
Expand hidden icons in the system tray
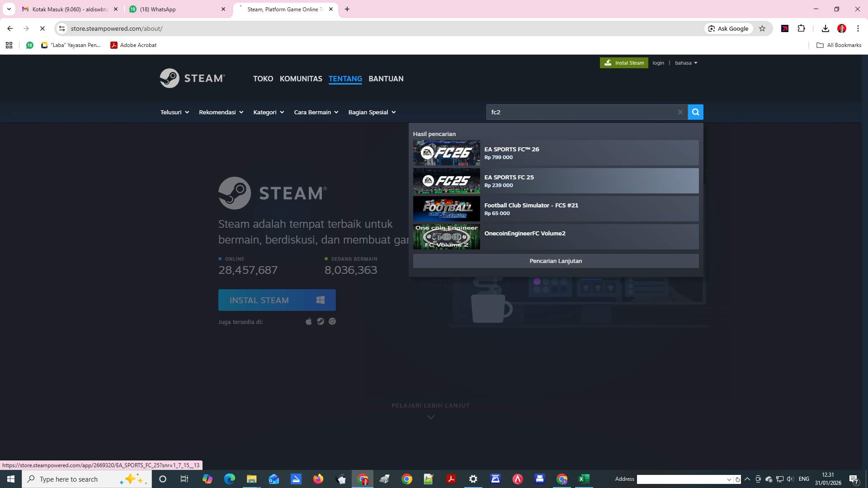(747, 479)
